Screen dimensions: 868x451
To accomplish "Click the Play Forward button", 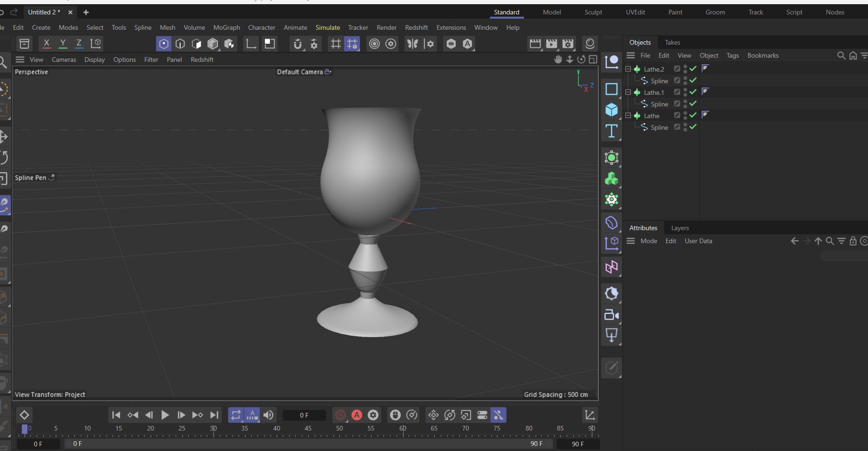I will 165,415.
